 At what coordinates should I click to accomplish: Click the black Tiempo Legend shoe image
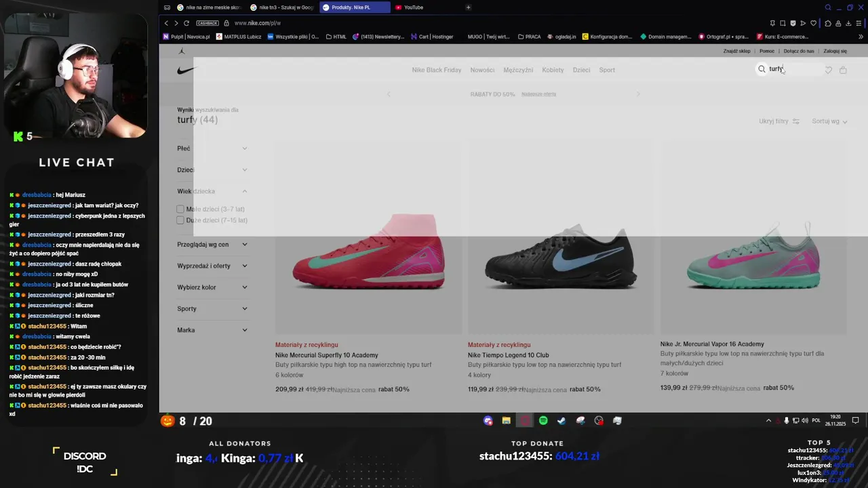(561, 256)
